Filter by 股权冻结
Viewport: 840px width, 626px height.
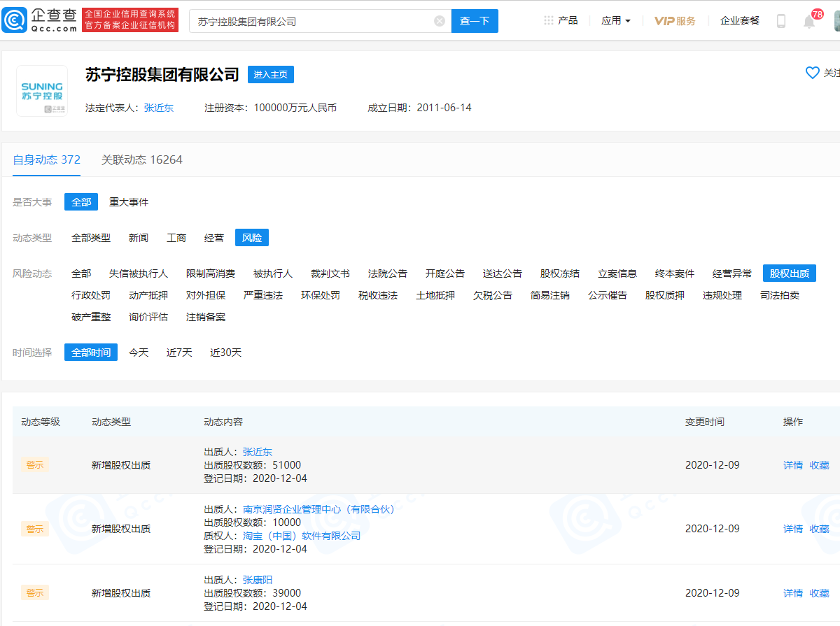coord(560,273)
